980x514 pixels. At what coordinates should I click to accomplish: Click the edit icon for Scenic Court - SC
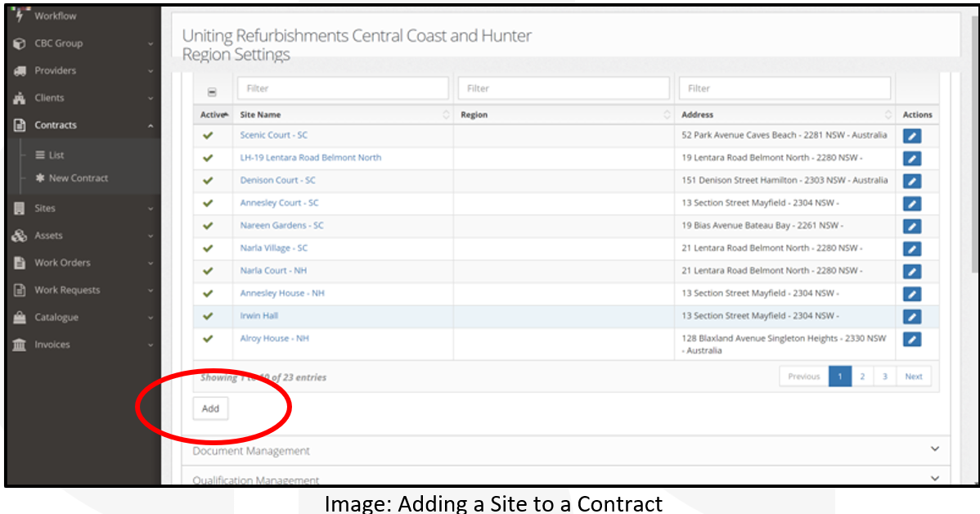coord(912,136)
